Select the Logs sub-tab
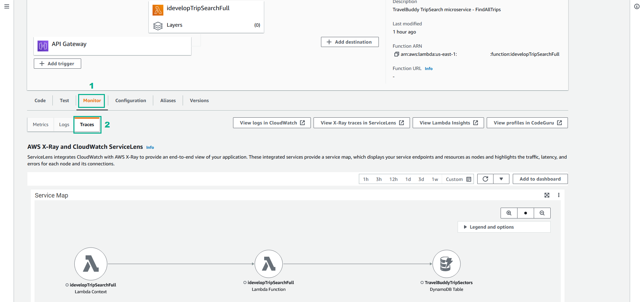The image size is (644, 302). (64, 124)
